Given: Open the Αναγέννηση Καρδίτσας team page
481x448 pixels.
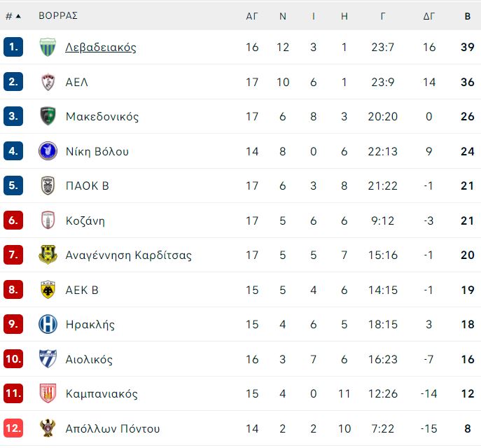Looking at the screenshot, I should pos(129,255).
